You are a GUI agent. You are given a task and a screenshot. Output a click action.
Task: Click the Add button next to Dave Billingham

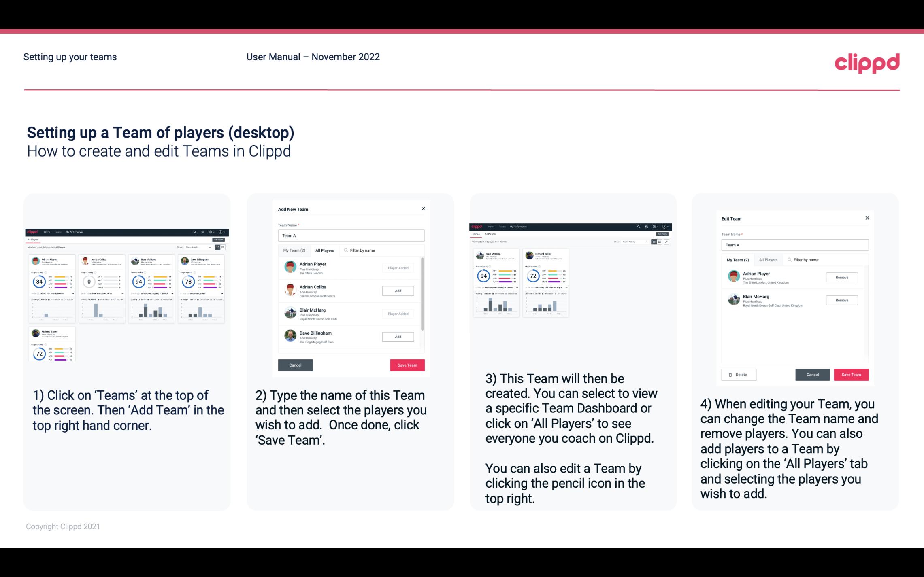[397, 336]
